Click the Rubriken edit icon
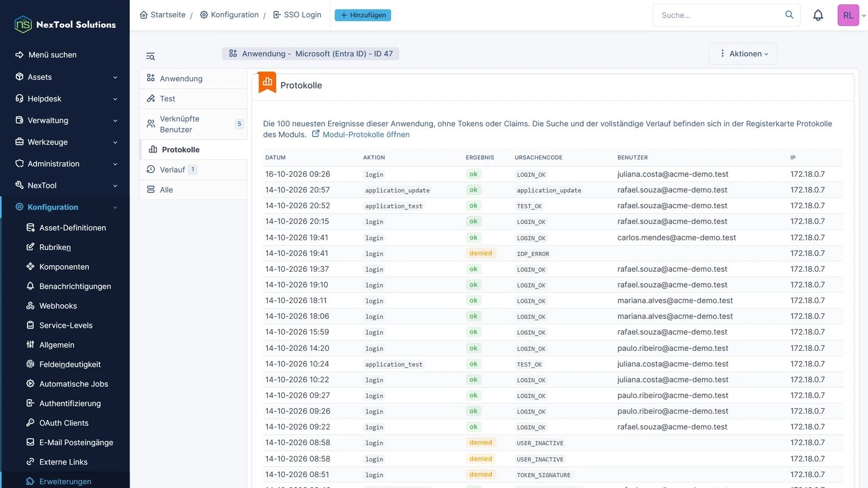The height and width of the screenshot is (488, 868). [x=30, y=247]
